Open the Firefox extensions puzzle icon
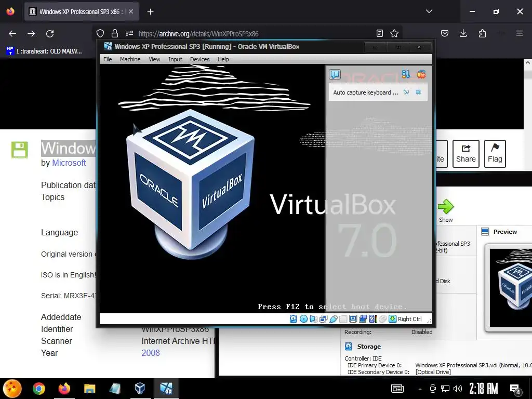Image resolution: width=532 pixels, height=399 pixels. (x=482, y=33)
